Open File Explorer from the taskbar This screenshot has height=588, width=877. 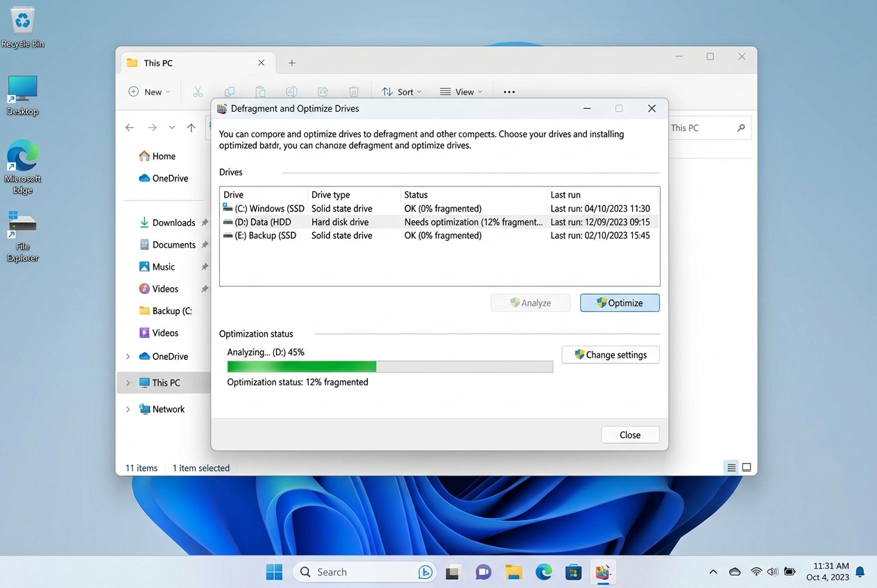513,572
